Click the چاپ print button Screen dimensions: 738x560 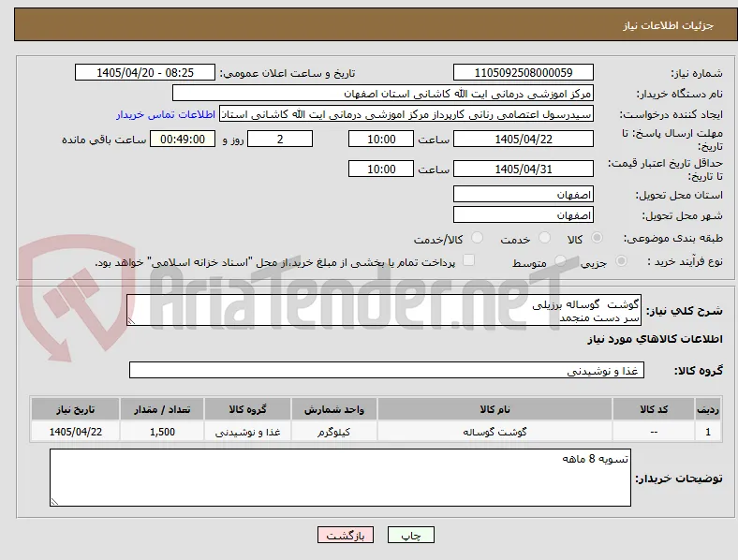point(411,535)
